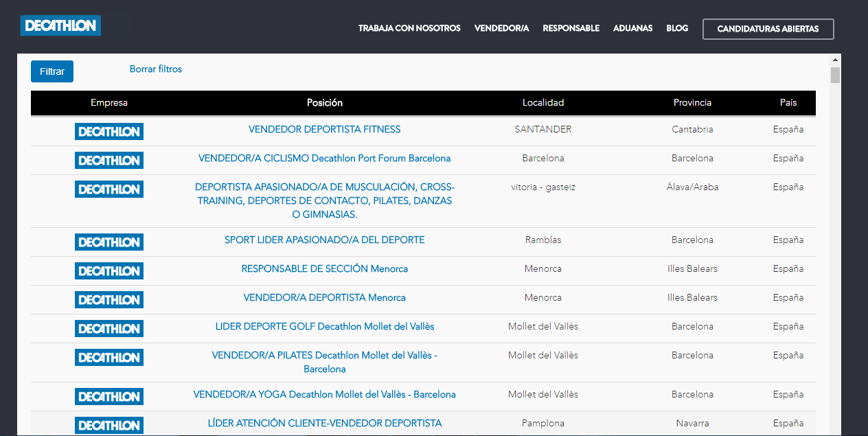The width and height of the screenshot is (868, 436).
Task: Open the Blog menu item
Action: pos(677,29)
